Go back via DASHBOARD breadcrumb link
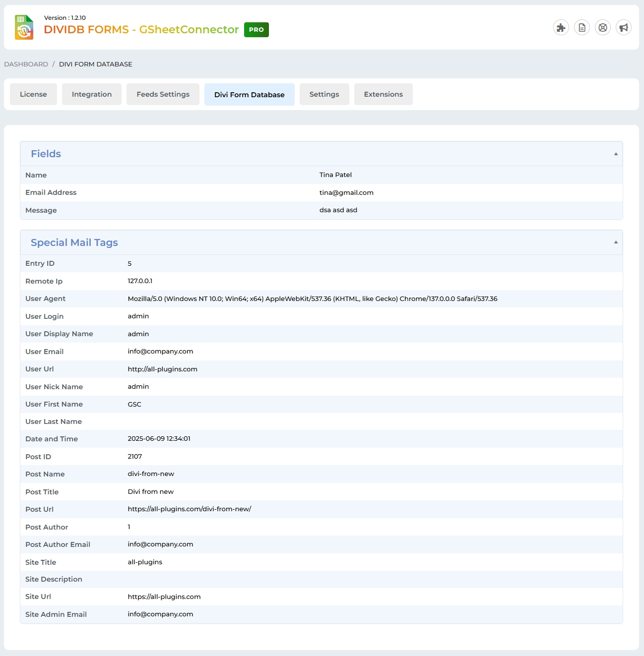 point(26,64)
